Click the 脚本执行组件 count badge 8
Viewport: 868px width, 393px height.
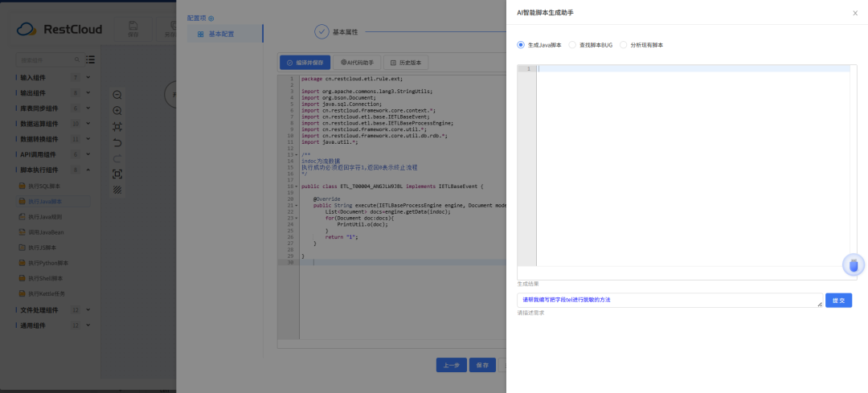tap(76, 170)
